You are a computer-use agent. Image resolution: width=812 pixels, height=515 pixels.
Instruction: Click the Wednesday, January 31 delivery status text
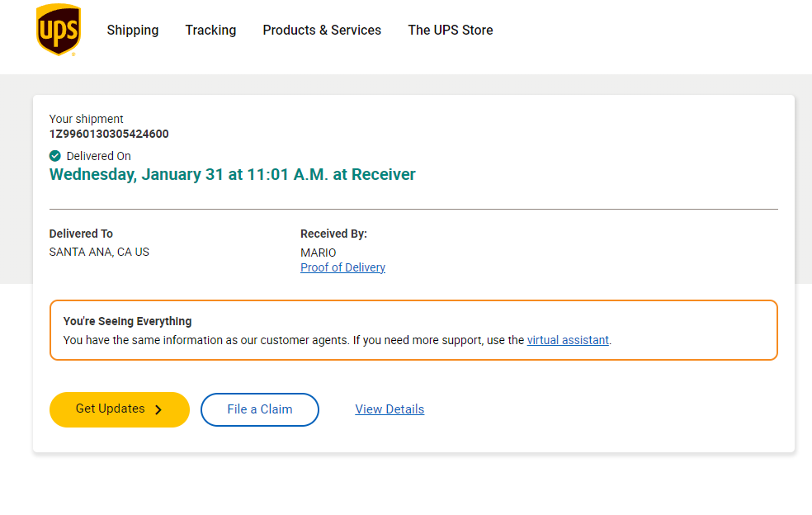coord(232,175)
